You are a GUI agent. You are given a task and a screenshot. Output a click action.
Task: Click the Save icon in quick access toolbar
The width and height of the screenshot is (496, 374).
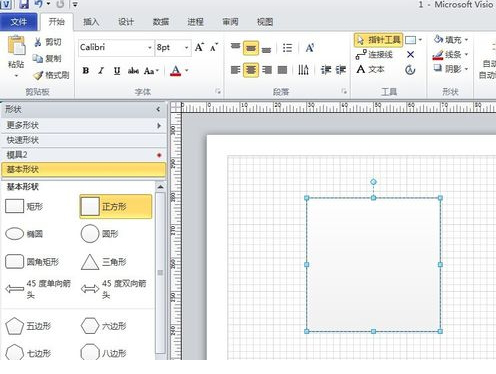[x=24, y=4]
